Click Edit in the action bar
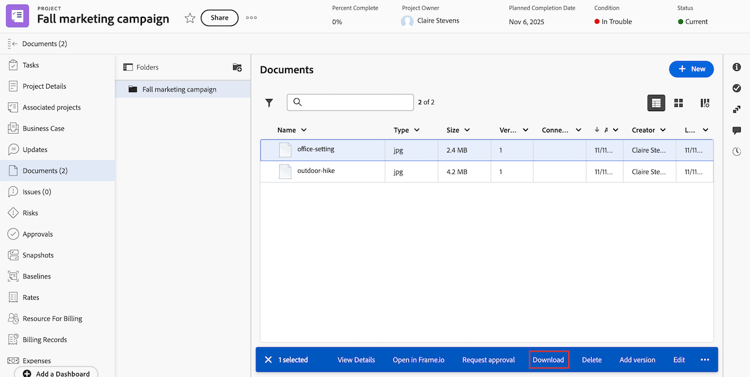This screenshot has width=750, height=377. point(679,360)
